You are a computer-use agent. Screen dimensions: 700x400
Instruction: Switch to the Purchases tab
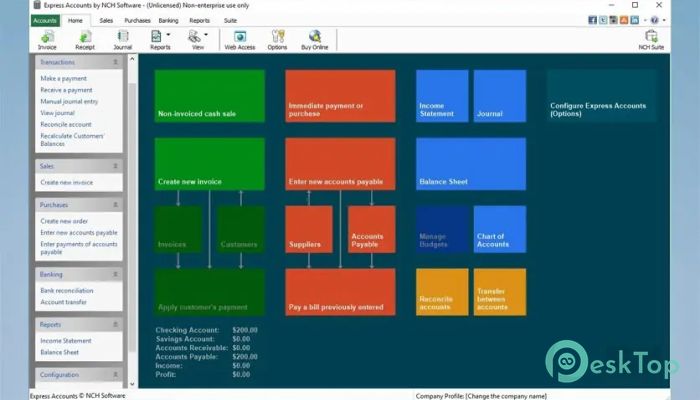point(138,21)
